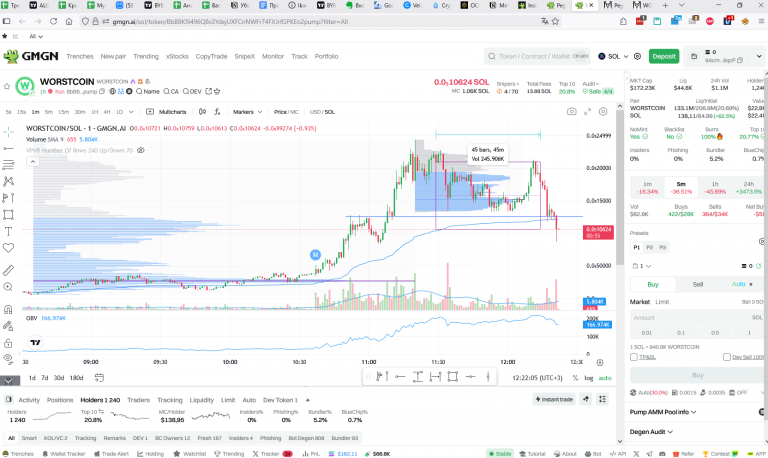Screen dimensions: 768x458
Task: Expand Pump AMM Pool info section
Action: click(x=663, y=412)
